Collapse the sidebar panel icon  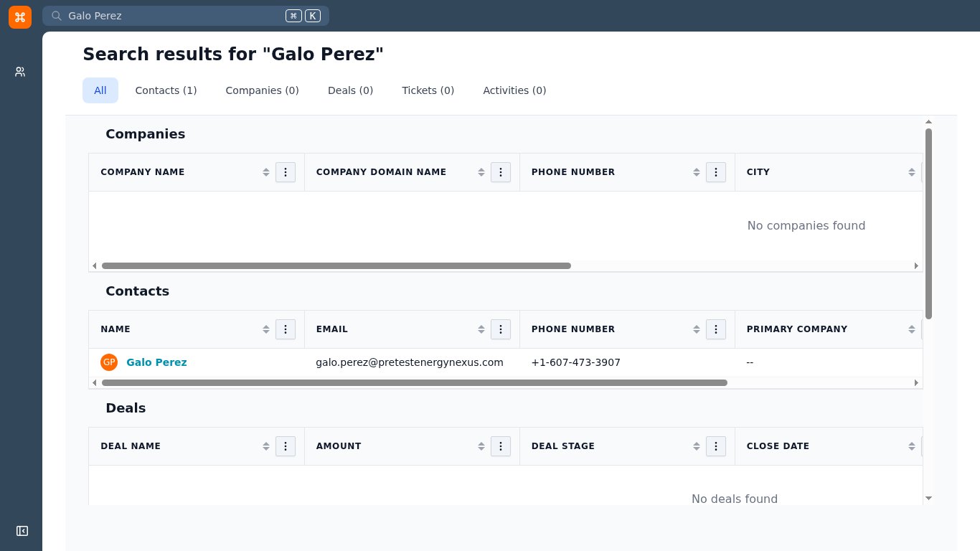coord(22,531)
